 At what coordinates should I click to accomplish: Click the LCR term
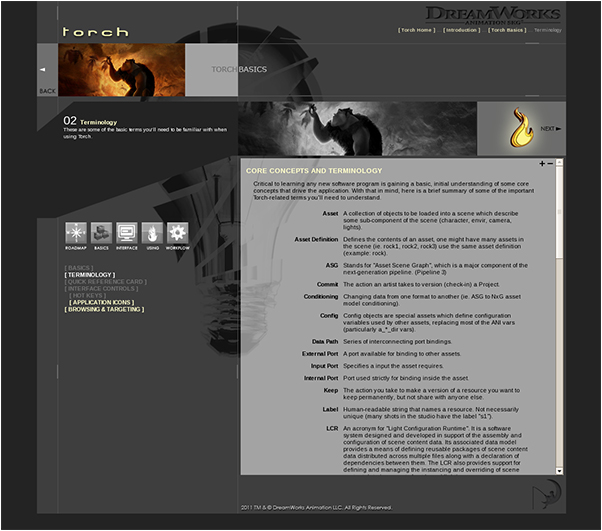(x=332, y=428)
